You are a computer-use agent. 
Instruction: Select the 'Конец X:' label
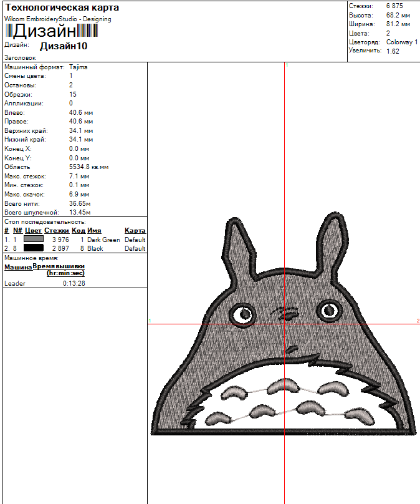point(18,149)
